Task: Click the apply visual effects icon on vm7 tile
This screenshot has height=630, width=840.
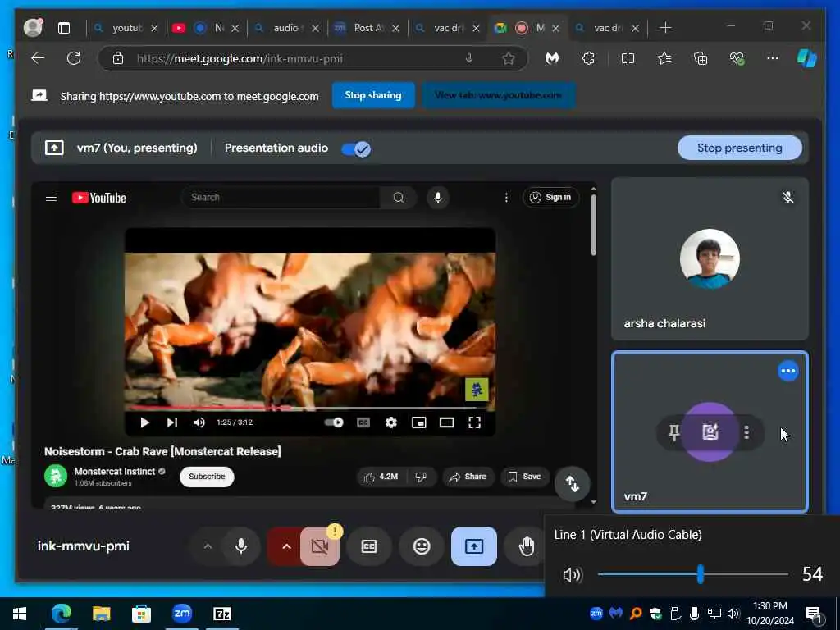Action: pyautogui.click(x=710, y=431)
